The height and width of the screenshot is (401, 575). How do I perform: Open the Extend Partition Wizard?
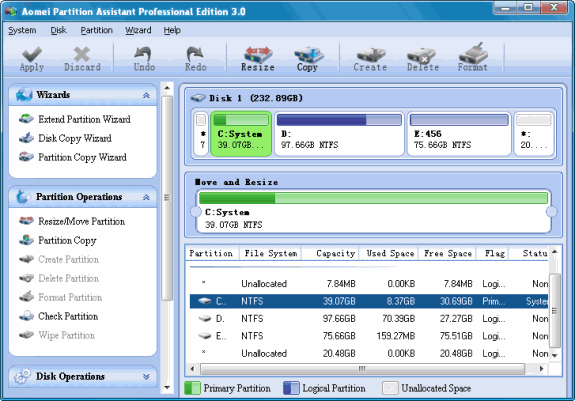[84, 119]
